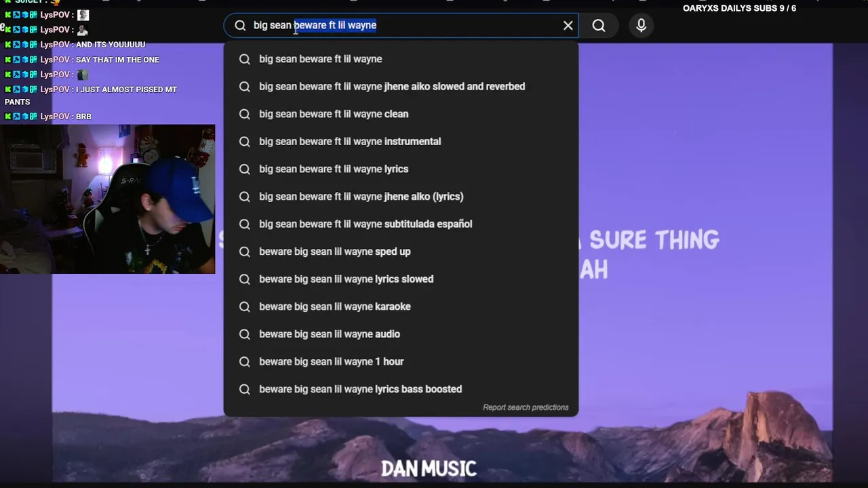The image size is (868, 488).
Task: Choose the 'lyrics bass boosted' suggestion
Action: point(401,389)
